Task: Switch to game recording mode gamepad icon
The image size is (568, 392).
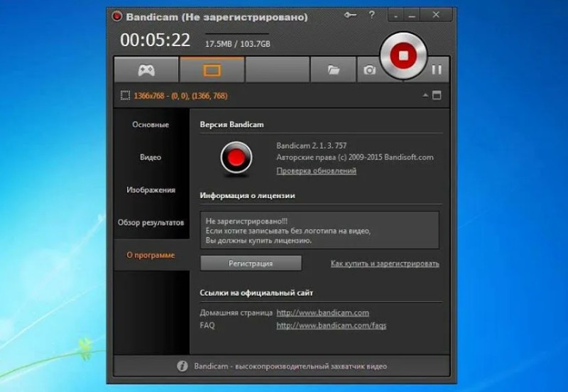Action: (x=146, y=70)
